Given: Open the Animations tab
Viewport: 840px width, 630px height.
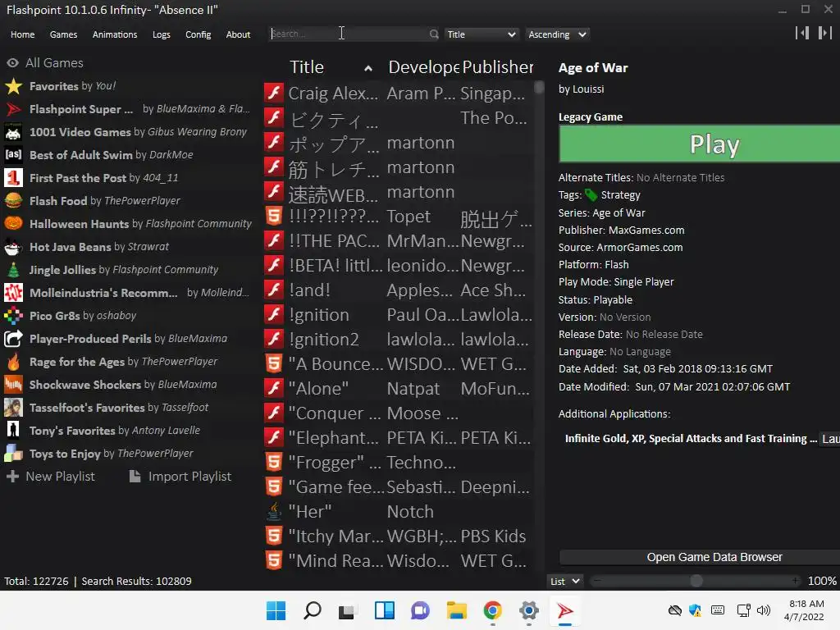Looking at the screenshot, I should pyautogui.click(x=115, y=34).
